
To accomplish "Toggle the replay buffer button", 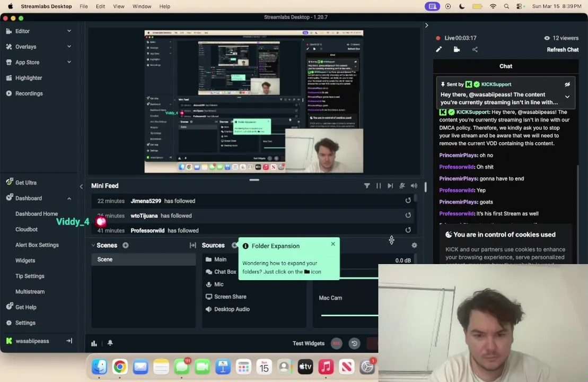I will pyautogui.click(x=354, y=343).
